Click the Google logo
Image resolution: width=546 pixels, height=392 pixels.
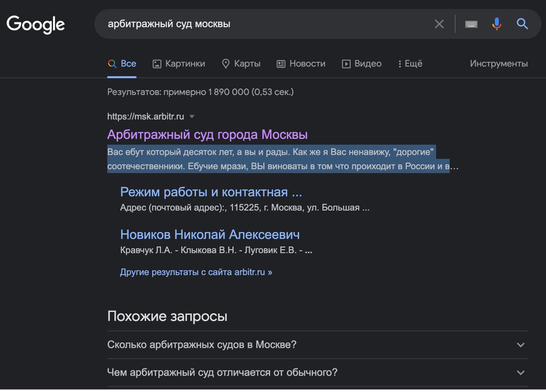click(36, 24)
